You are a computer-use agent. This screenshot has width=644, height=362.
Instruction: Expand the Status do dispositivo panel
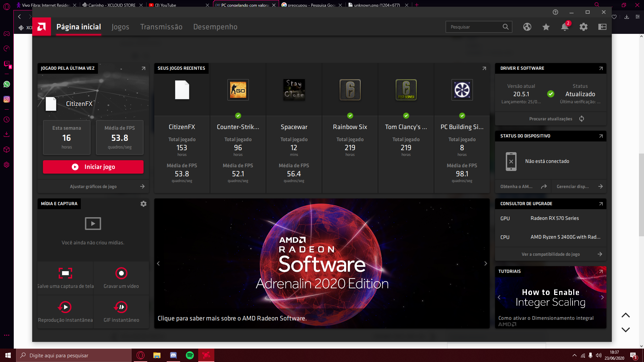(x=601, y=136)
